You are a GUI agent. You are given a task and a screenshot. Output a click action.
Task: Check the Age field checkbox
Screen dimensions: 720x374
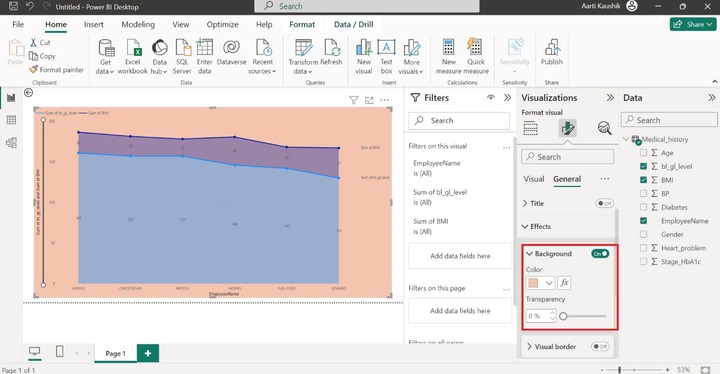(x=643, y=153)
